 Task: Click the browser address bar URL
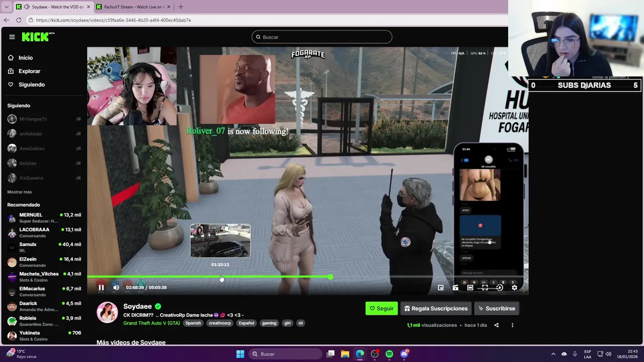click(113, 20)
